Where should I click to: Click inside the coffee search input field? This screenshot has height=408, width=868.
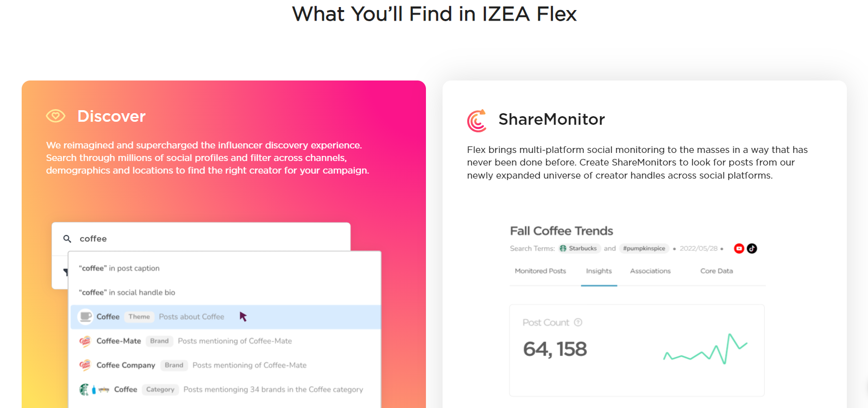click(151, 238)
